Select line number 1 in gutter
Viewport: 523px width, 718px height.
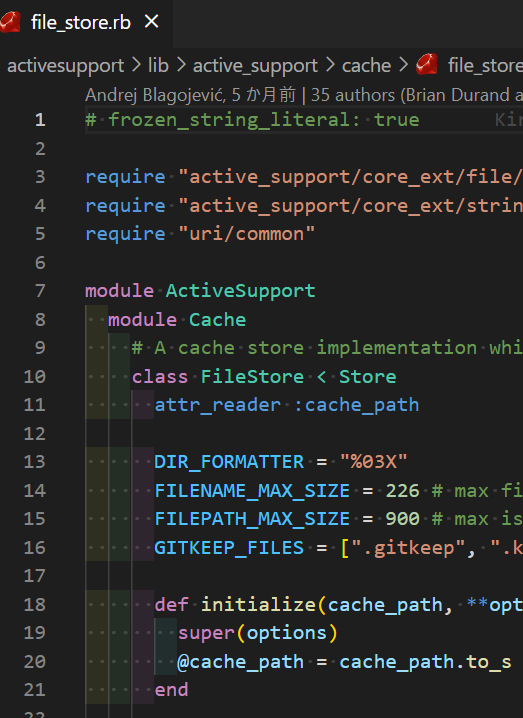pos(40,120)
